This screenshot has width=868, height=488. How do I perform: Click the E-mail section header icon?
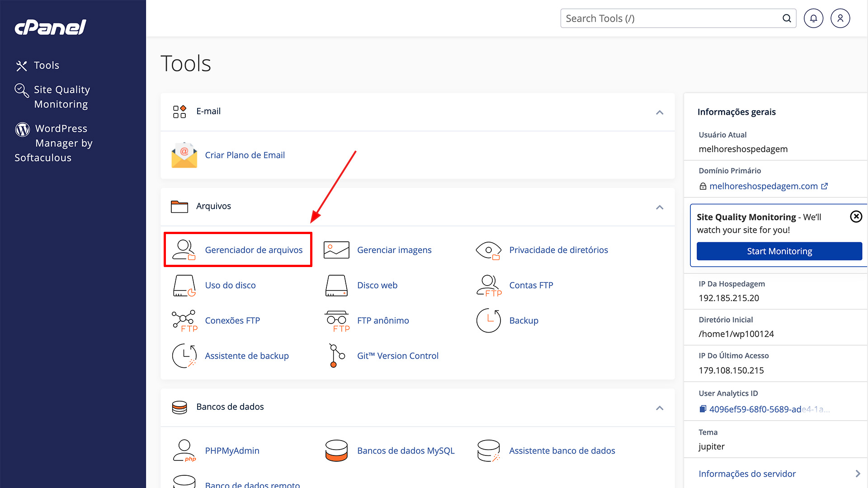[x=179, y=112]
